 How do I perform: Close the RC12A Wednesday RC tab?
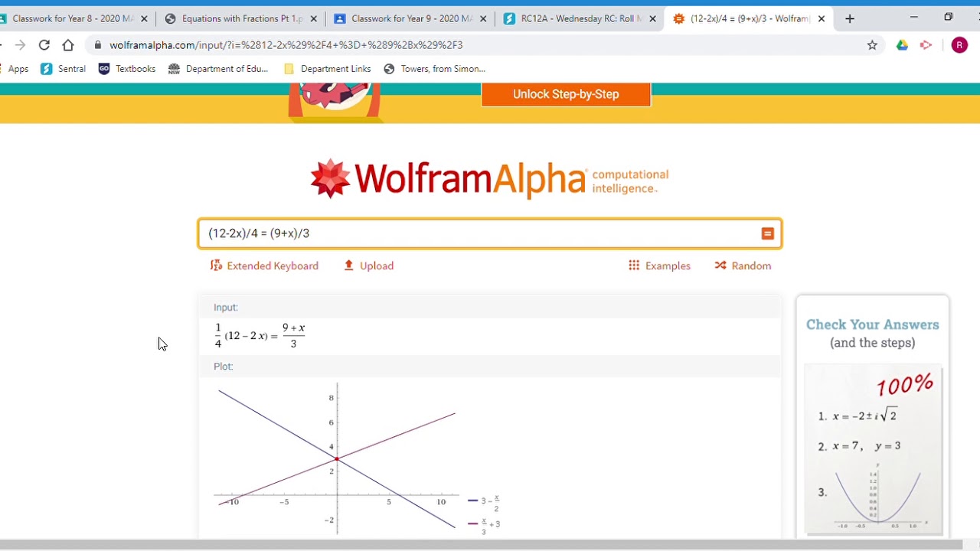click(x=652, y=18)
